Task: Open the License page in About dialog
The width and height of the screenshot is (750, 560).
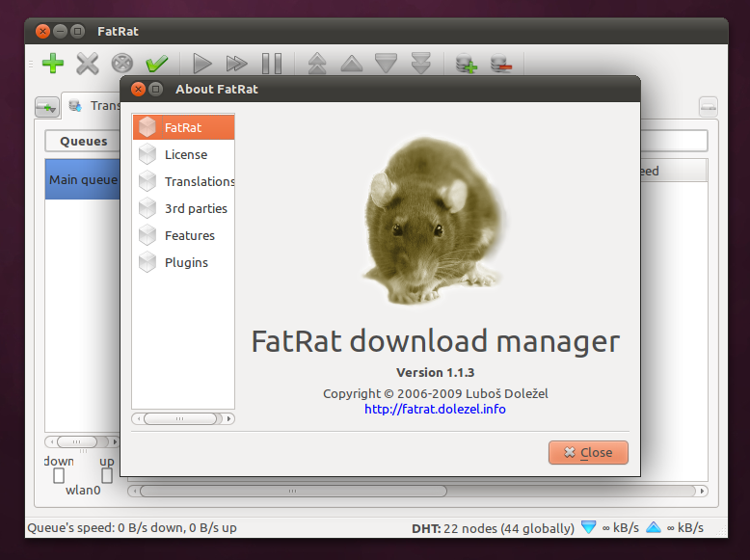Action: point(183,154)
